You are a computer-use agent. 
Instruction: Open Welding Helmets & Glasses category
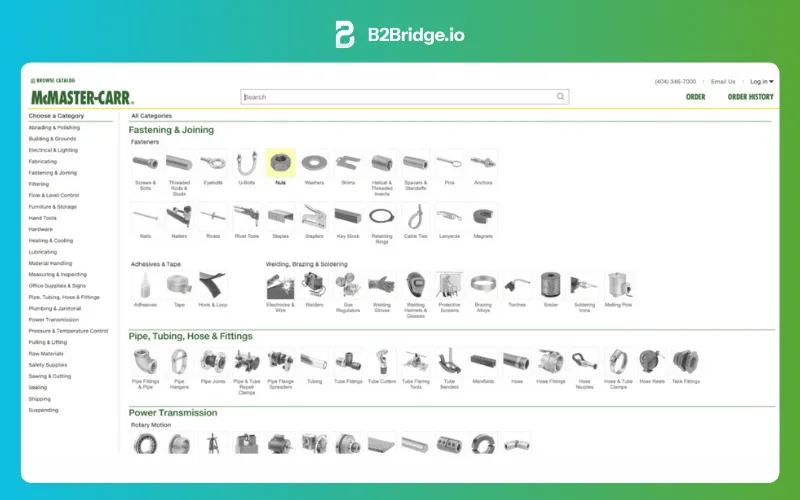tap(415, 285)
